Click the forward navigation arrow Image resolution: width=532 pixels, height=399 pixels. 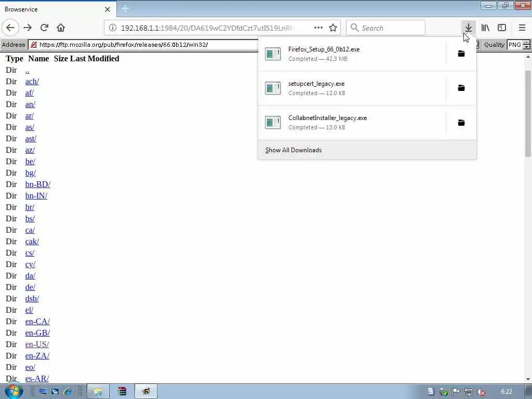click(28, 28)
